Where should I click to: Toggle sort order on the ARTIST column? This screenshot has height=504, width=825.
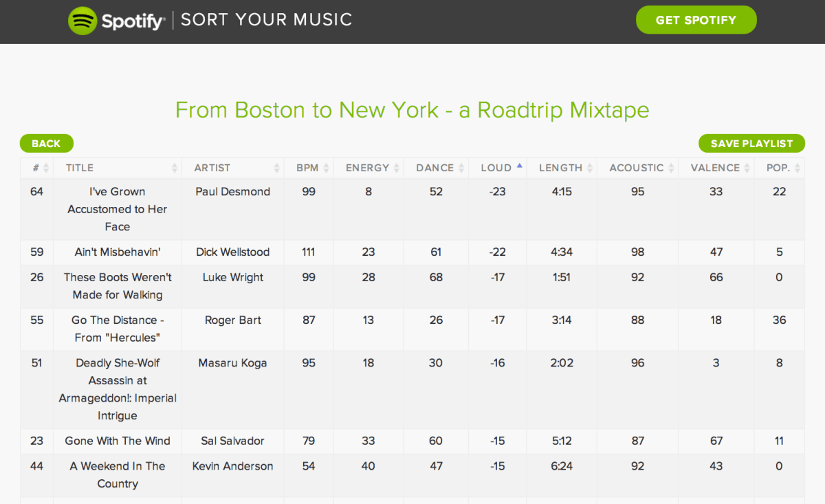pyautogui.click(x=278, y=167)
